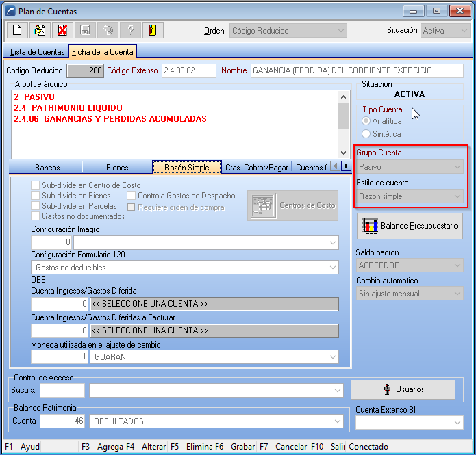Open the Configuración Formulario 120 dropdown
Viewport: 476px width, 455px height.
pos(185,268)
